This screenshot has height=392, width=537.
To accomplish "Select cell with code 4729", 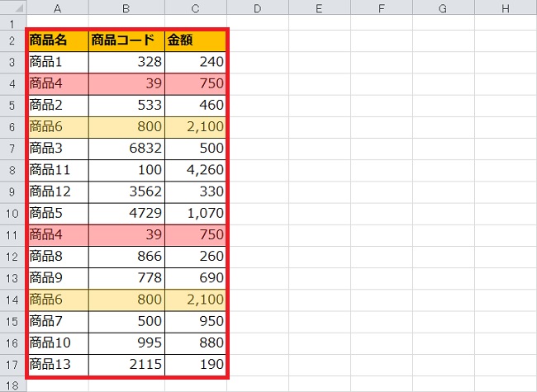I will (x=126, y=212).
